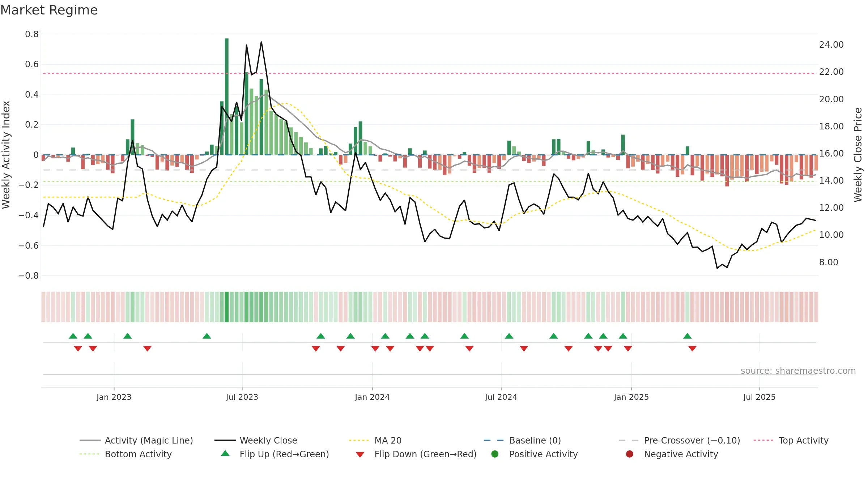The height and width of the screenshot is (488, 868).
Task: Toggle the Weekly Close legend entry
Action: 256,440
